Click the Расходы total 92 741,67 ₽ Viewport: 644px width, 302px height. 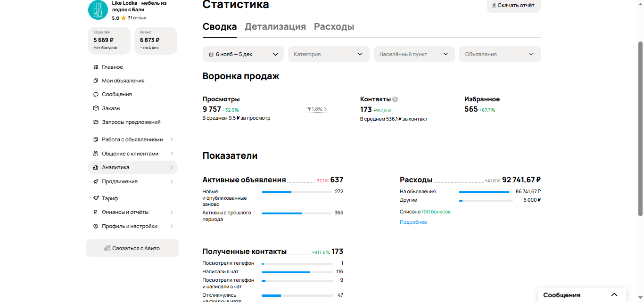point(521,180)
